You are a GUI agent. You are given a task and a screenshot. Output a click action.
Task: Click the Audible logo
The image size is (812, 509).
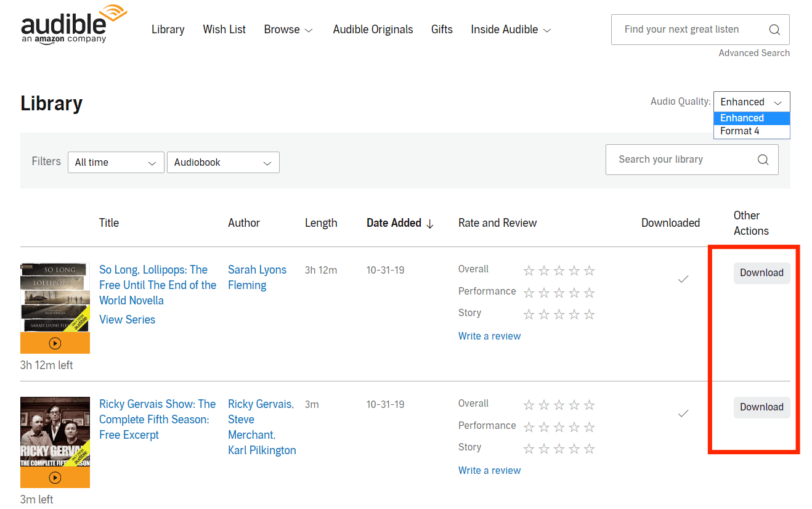point(74,24)
